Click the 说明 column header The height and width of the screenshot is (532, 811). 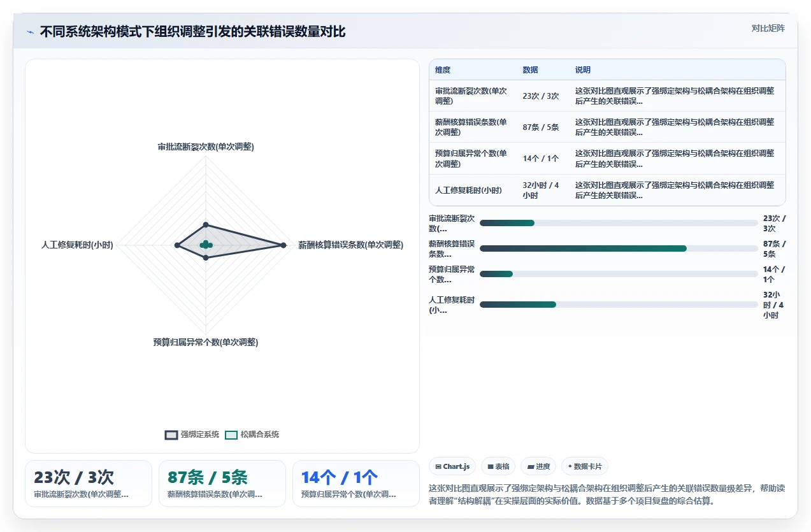click(x=583, y=70)
